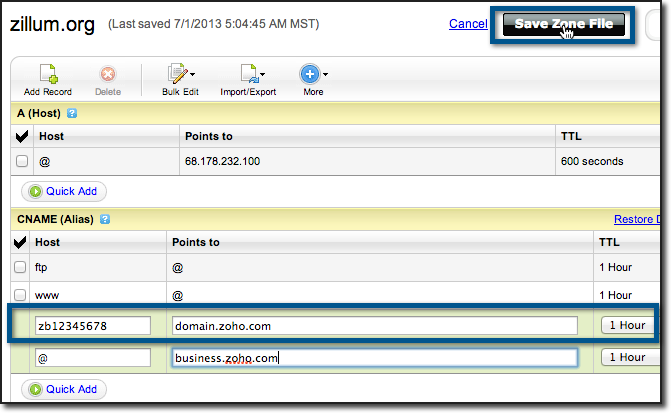This screenshot has width=672, height=414.
Task: Check the @ A record row checkbox
Action: click(x=22, y=161)
